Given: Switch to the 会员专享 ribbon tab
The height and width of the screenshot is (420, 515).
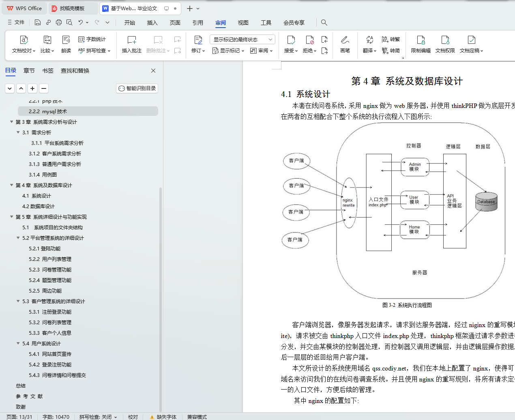Looking at the screenshot, I should tap(294, 23).
